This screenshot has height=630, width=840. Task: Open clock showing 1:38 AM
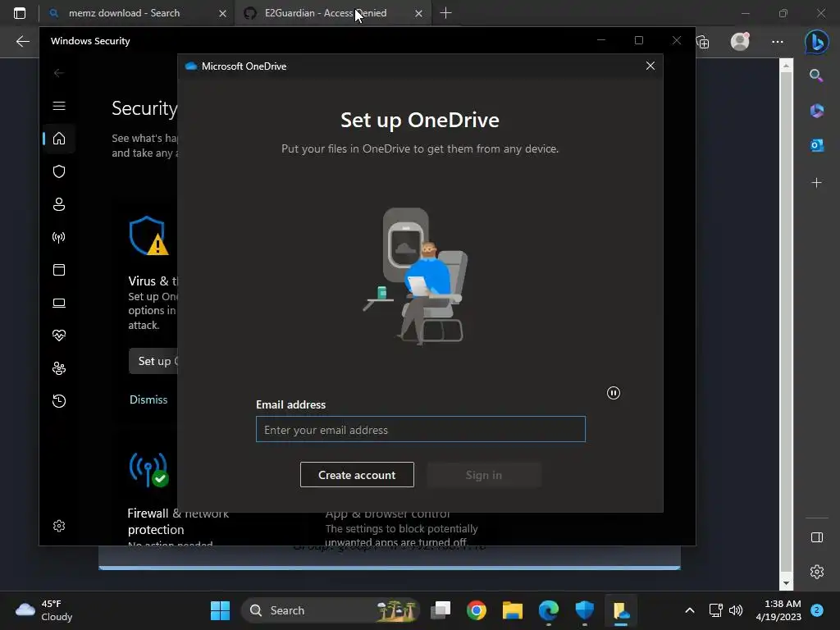coord(778,610)
